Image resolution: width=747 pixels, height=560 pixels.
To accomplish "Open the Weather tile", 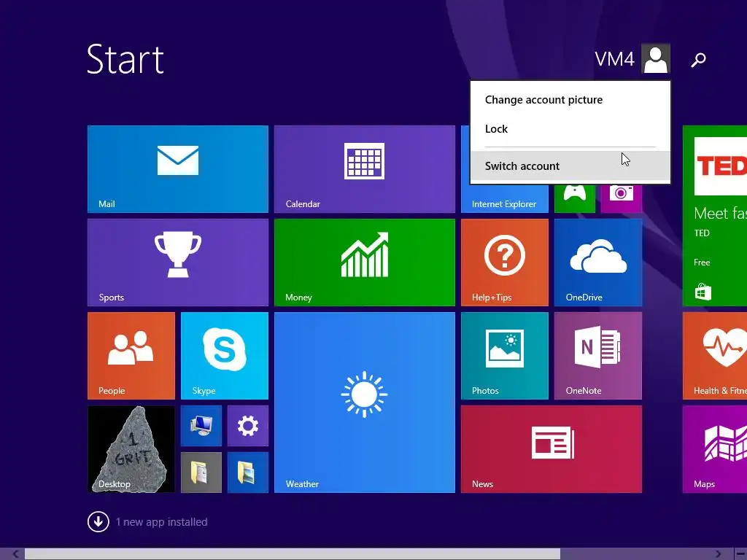I will [x=365, y=402].
